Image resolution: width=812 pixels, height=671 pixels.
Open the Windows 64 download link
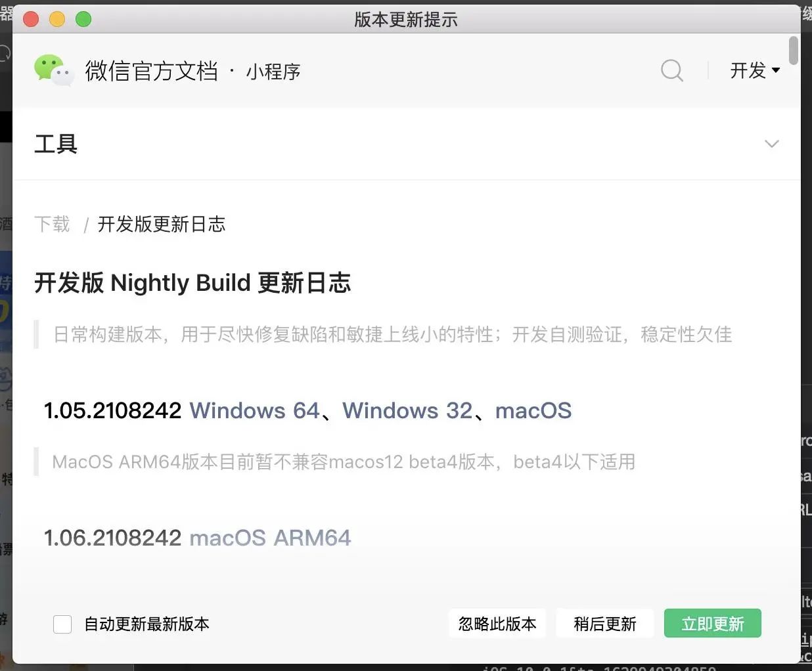click(254, 410)
